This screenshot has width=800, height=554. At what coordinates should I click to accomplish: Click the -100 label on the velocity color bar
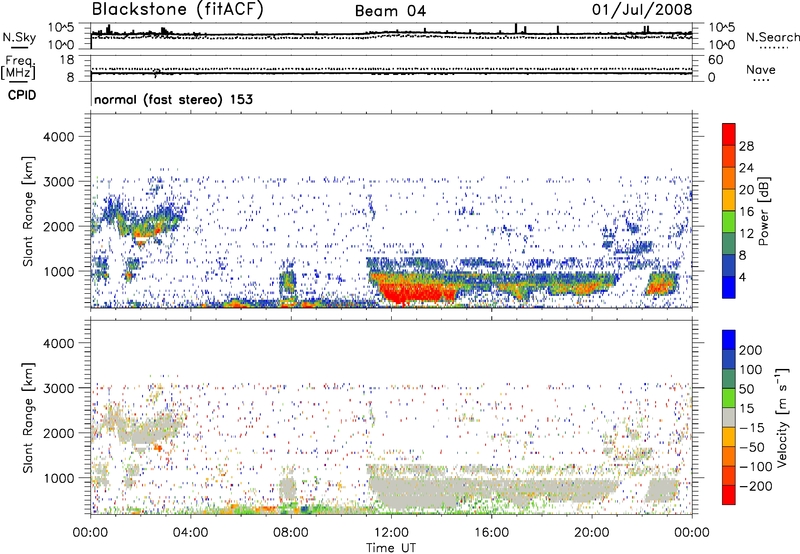click(756, 467)
